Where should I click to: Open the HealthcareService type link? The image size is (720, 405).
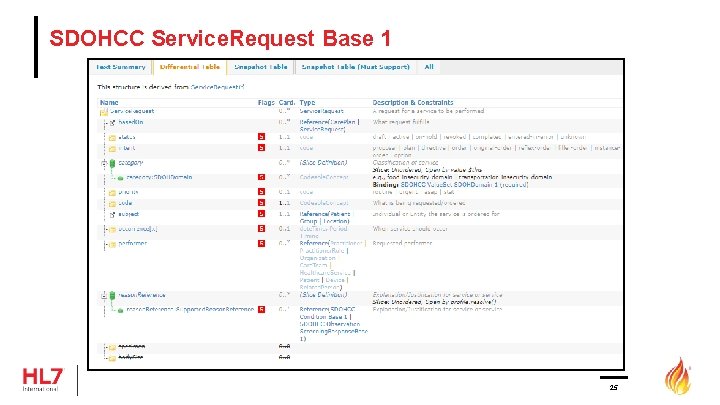coord(326,273)
